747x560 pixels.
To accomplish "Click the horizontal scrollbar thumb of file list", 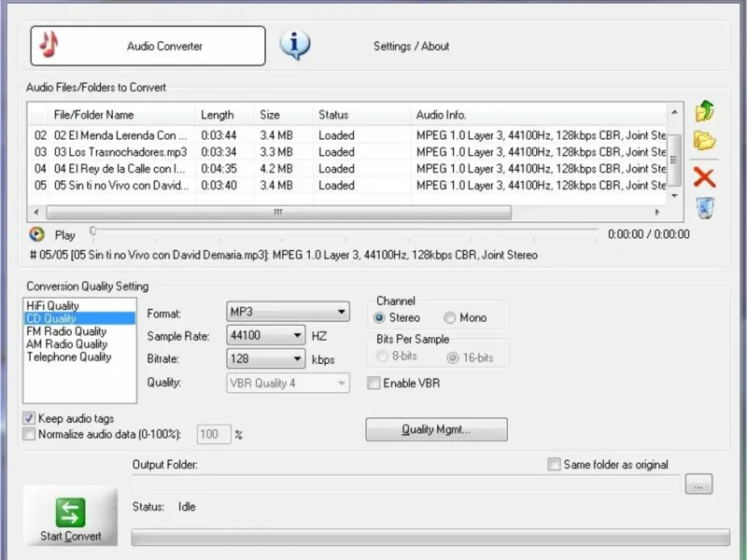I will [278, 213].
